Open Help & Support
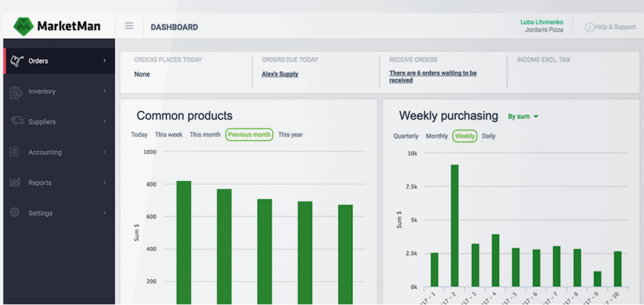644x305 pixels. pyautogui.click(x=610, y=27)
